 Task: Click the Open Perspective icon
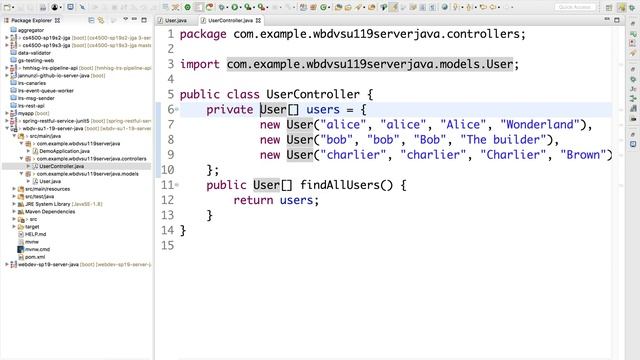(609, 7)
